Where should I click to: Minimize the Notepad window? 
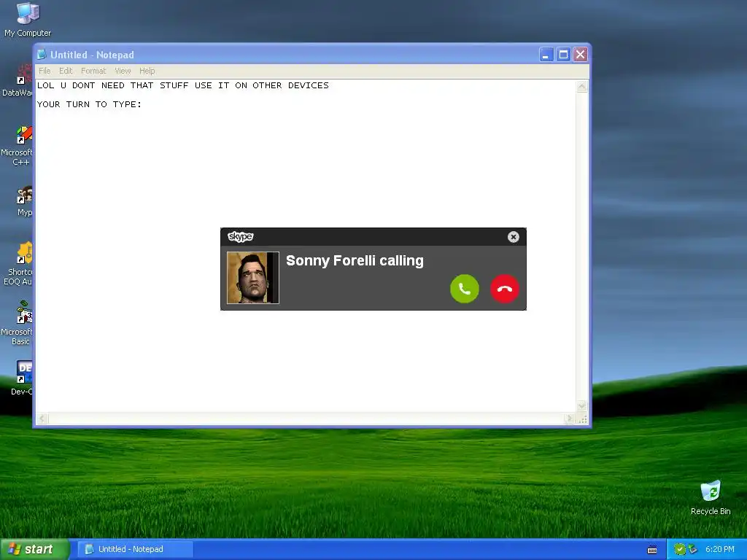point(546,55)
